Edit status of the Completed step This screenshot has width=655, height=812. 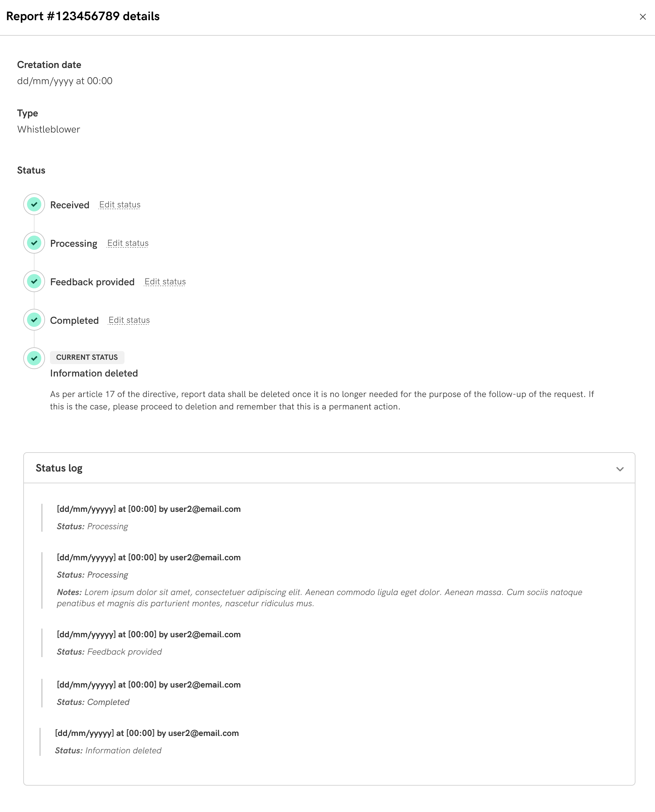click(x=129, y=320)
